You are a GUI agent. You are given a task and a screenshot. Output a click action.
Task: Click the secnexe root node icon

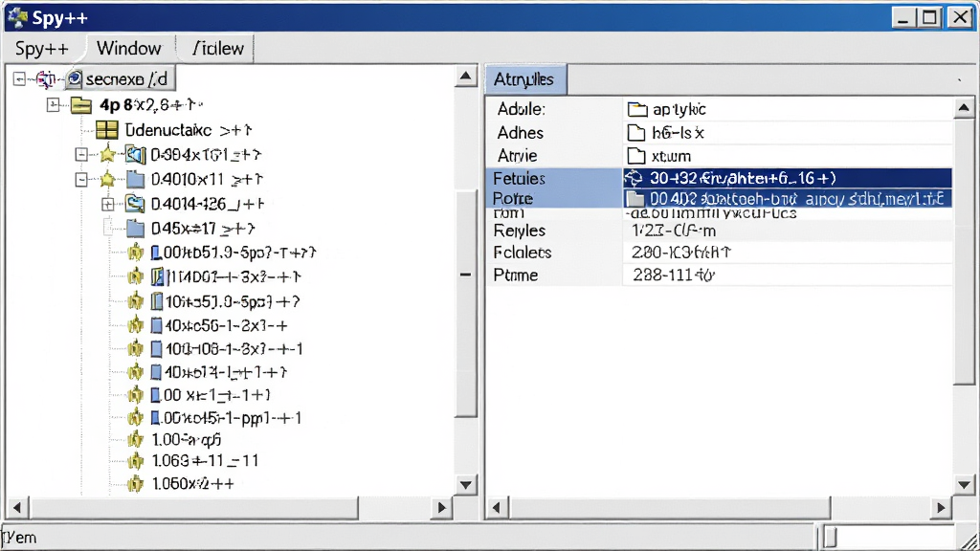click(x=75, y=78)
